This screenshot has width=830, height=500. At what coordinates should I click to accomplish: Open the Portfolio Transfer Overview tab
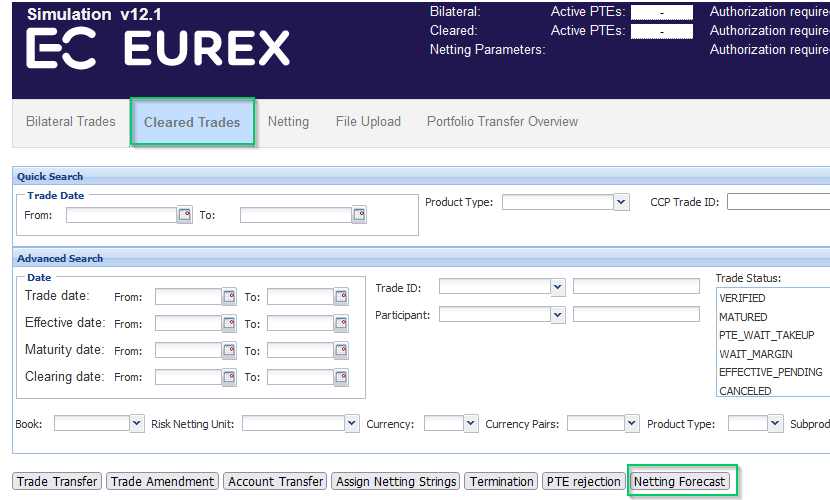pos(502,122)
